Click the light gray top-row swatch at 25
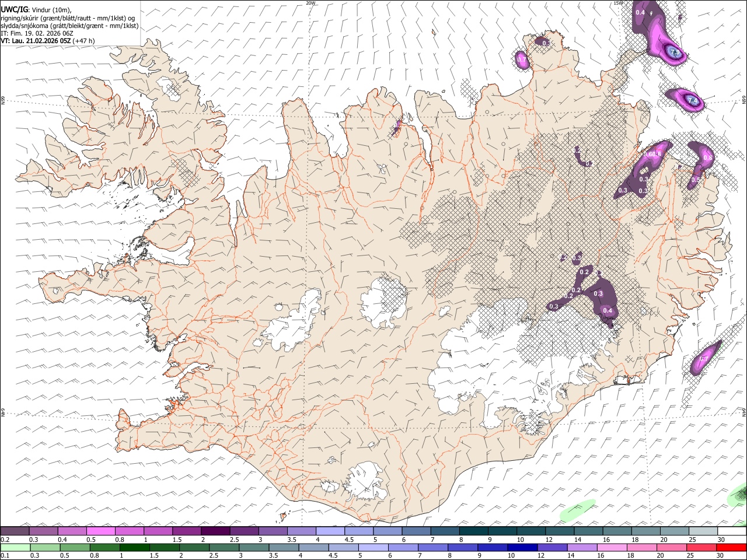The height and width of the screenshot is (560, 747). (x=702, y=531)
